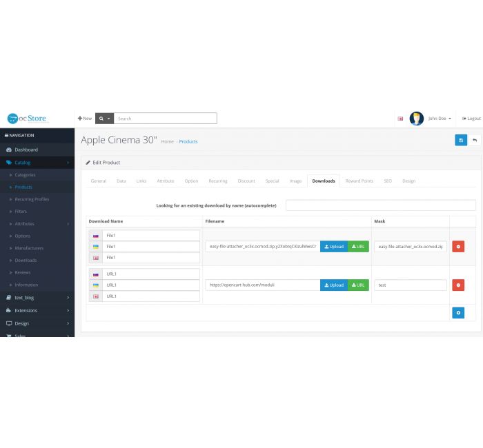Log out using the Logout link
483x448 pixels.
tap(471, 119)
